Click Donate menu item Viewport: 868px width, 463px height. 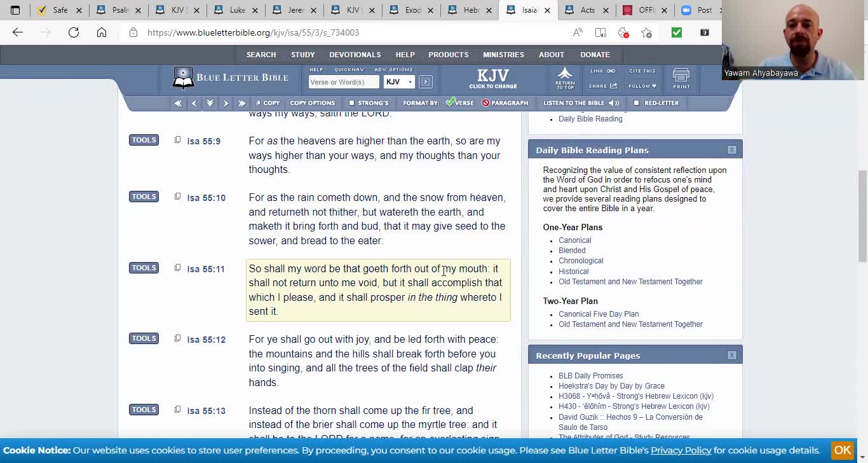click(595, 55)
